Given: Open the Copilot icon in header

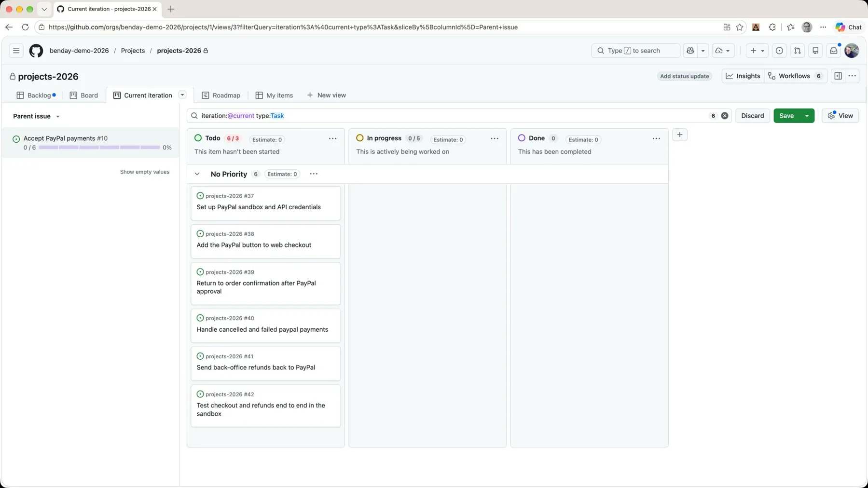Looking at the screenshot, I should pyautogui.click(x=690, y=51).
